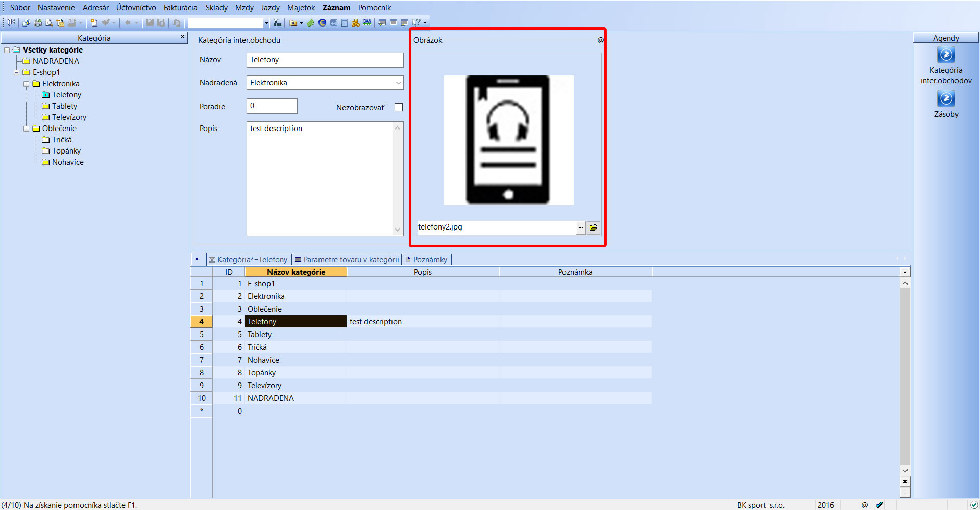Open the dropdown arrow beside help icon
980x510 pixels.
tap(425, 23)
